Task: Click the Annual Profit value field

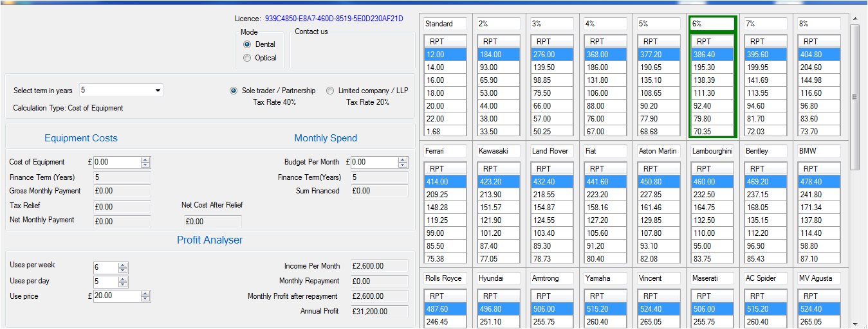Action: click(380, 312)
